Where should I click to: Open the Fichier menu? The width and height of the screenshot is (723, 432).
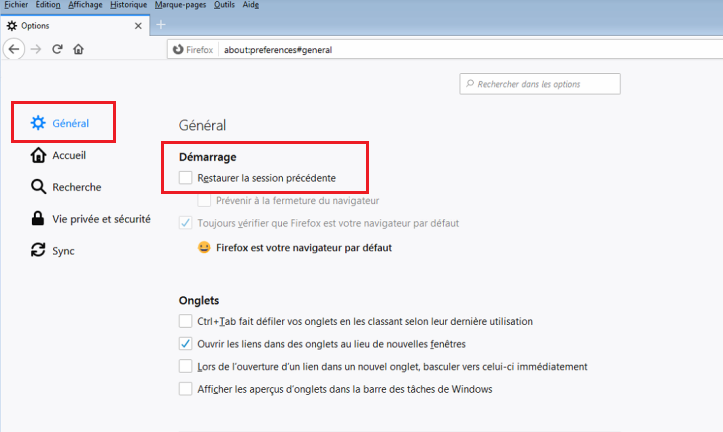16,5
